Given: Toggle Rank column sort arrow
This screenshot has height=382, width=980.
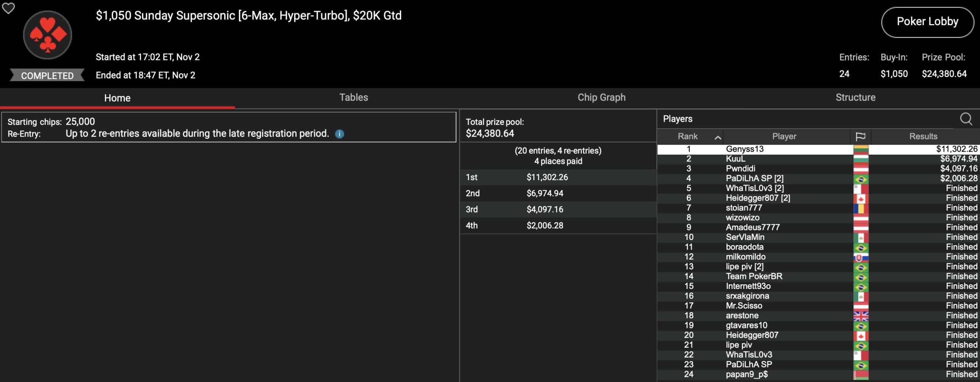Looking at the screenshot, I should click(x=718, y=137).
